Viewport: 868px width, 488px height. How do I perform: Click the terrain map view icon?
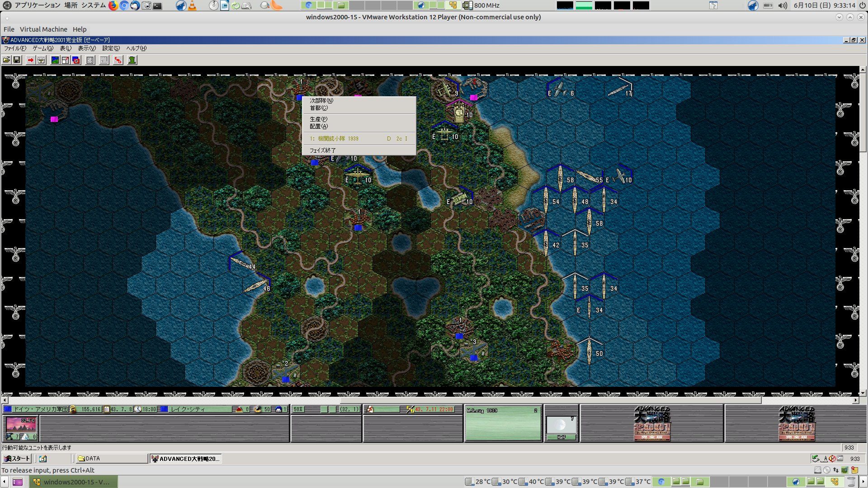(55, 60)
